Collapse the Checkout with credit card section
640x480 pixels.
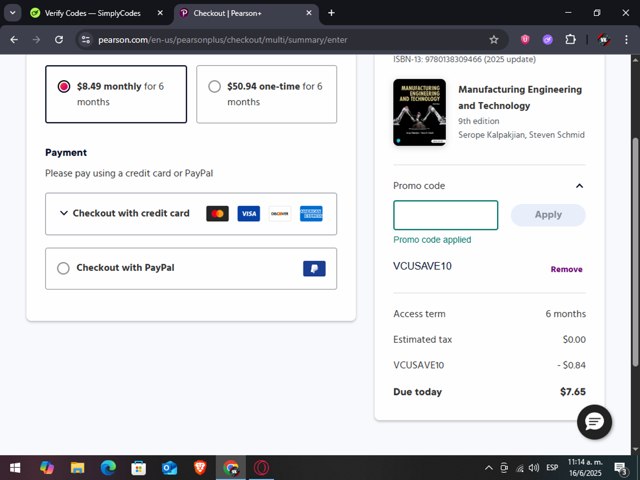[x=64, y=213]
